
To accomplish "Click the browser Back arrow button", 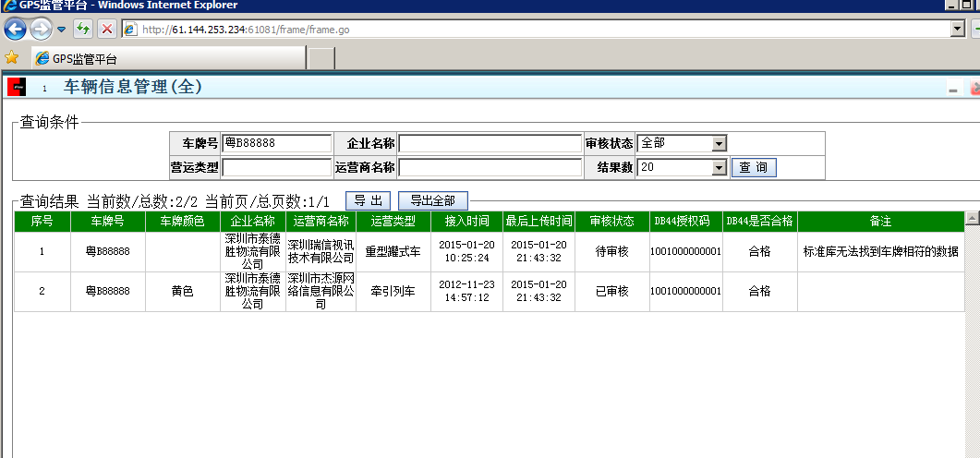I will tap(15, 29).
